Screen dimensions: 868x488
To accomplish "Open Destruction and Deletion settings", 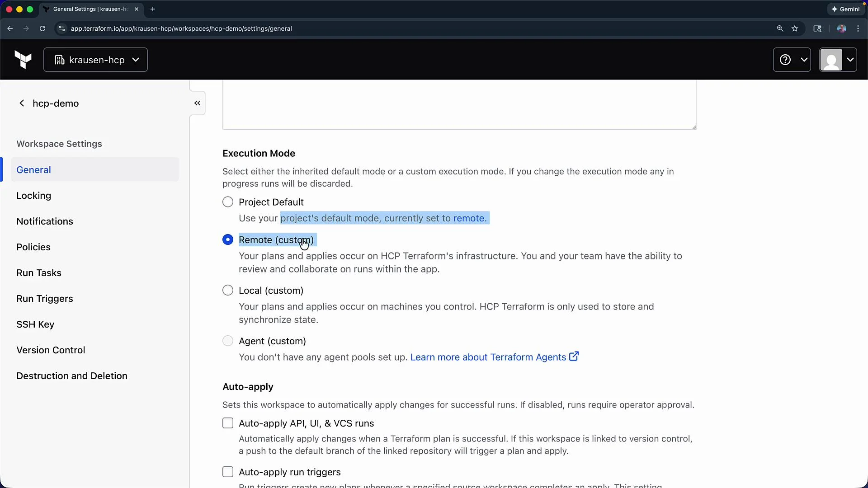I will (x=72, y=376).
